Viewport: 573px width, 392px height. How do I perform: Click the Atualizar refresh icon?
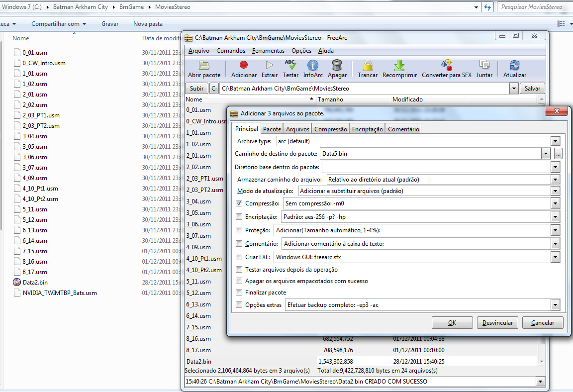click(514, 65)
